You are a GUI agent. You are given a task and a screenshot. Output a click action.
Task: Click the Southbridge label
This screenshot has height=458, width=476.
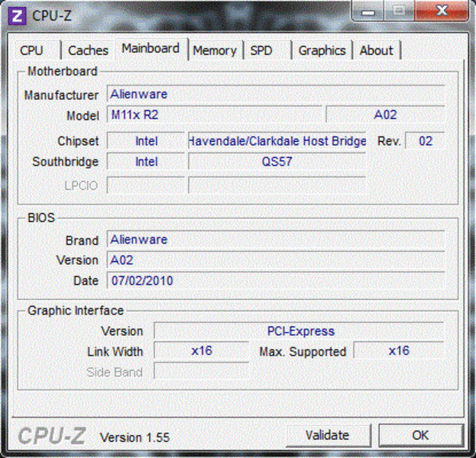65,162
